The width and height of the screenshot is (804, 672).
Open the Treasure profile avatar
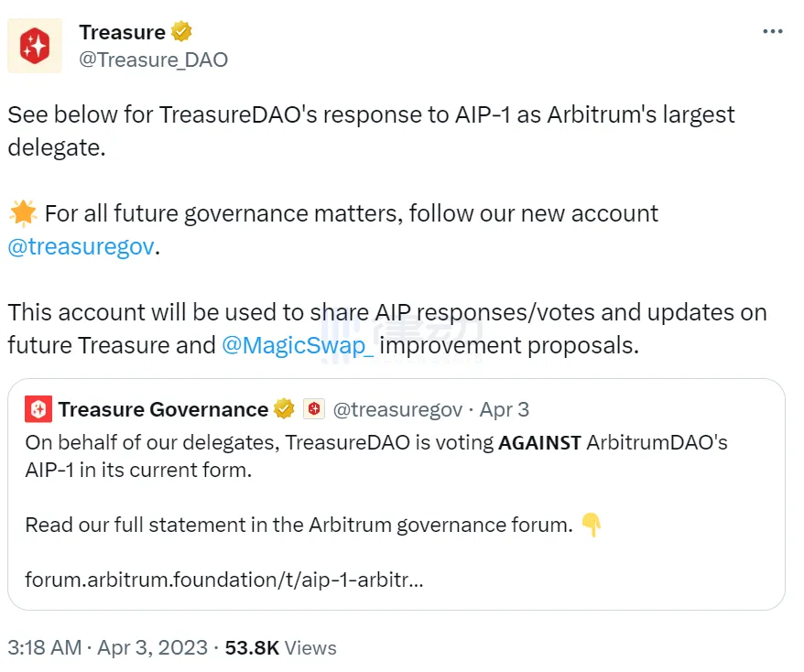click(x=35, y=45)
